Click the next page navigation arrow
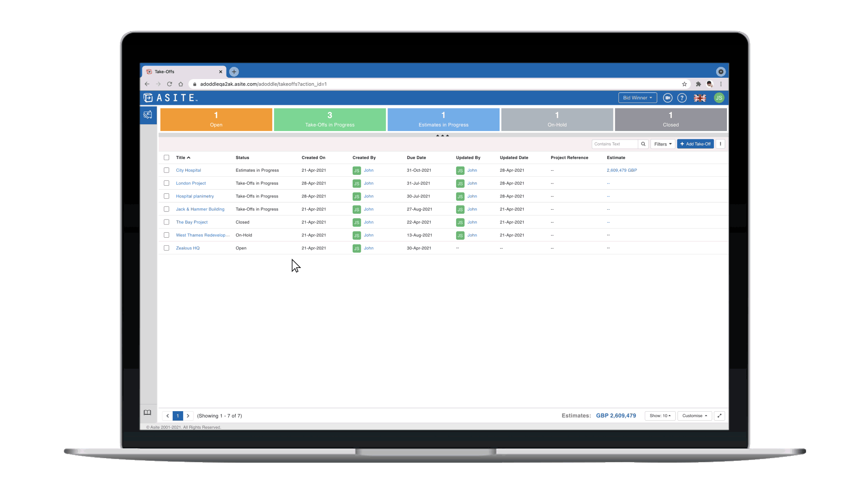Viewport: 868px width, 488px height. coord(189,415)
